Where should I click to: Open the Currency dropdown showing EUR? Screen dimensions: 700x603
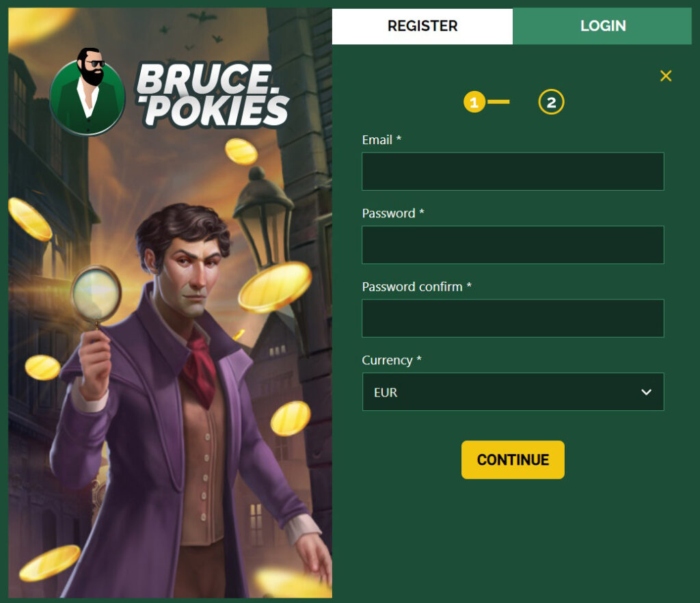[x=513, y=392]
